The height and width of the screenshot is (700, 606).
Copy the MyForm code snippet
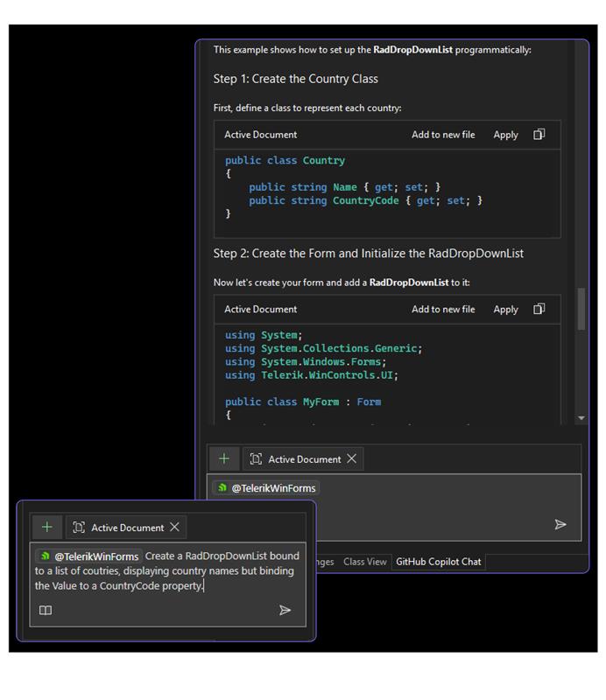pyautogui.click(x=539, y=309)
